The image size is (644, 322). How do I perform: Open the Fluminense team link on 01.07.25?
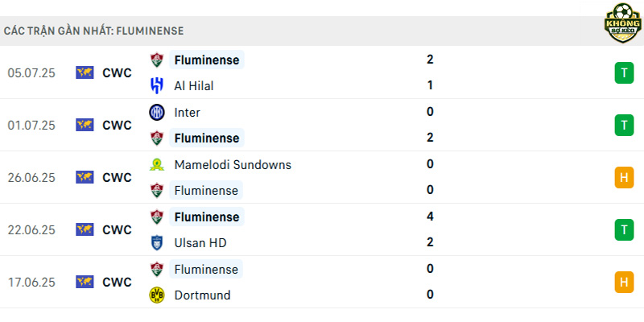[x=207, y=138]
